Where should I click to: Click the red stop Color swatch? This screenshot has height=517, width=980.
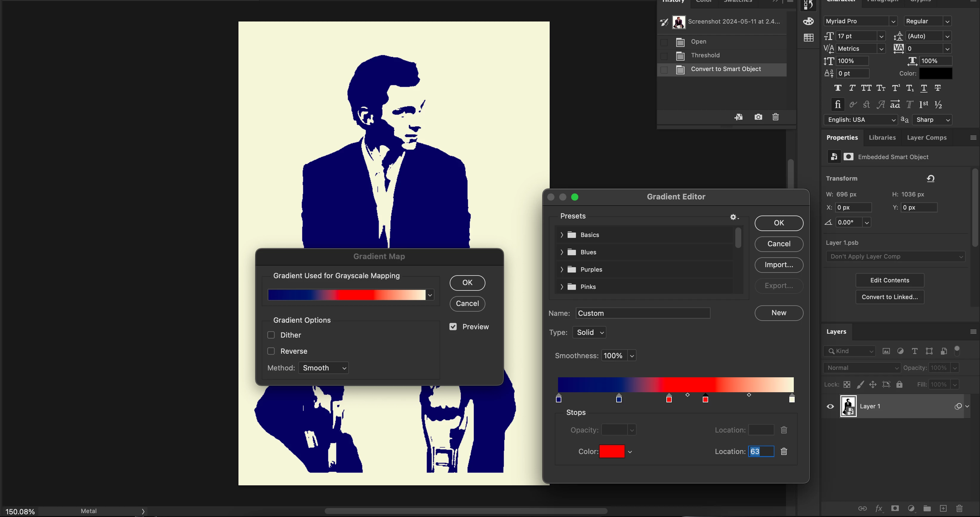click(x=611, y=452)
